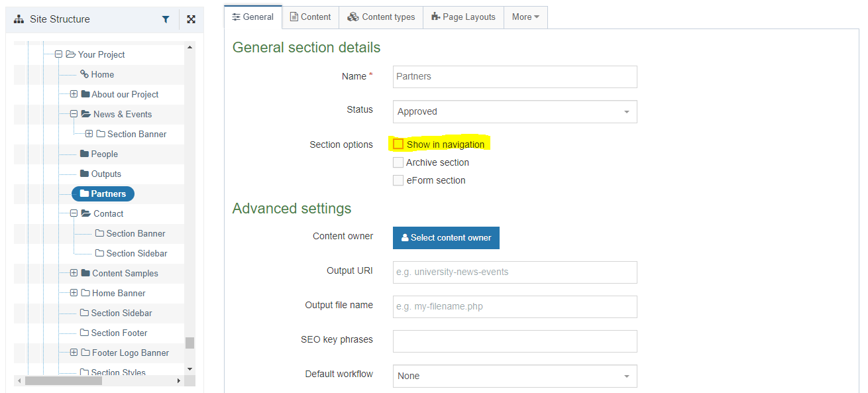The image size is (868, 393).
Task: Click the Outputs folder icon
Action: click(x=84, y=174)
